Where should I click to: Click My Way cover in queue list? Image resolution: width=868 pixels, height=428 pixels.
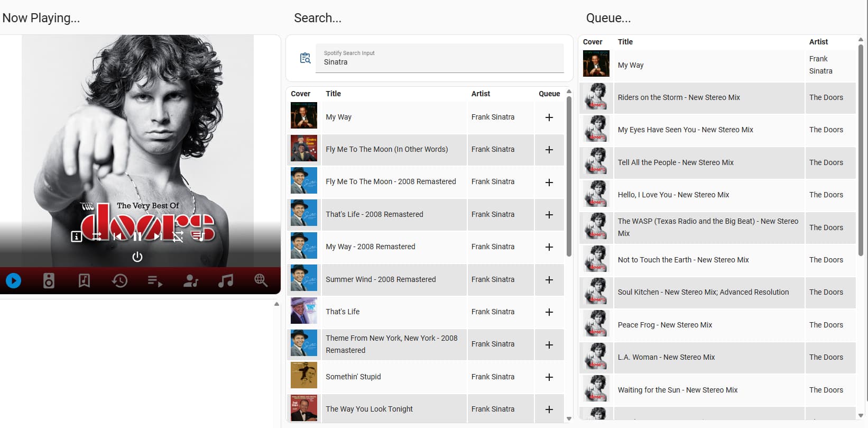coord(596,63)
